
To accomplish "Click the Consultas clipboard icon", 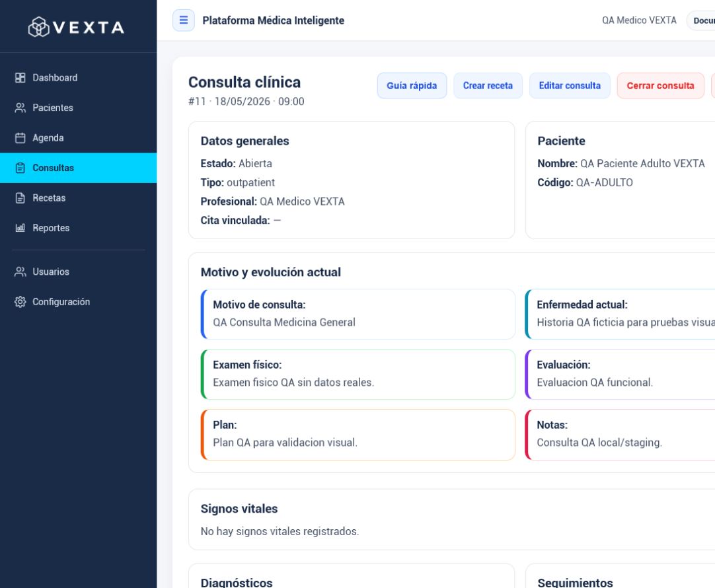I will pyautogui.click(x=20, y=168).
